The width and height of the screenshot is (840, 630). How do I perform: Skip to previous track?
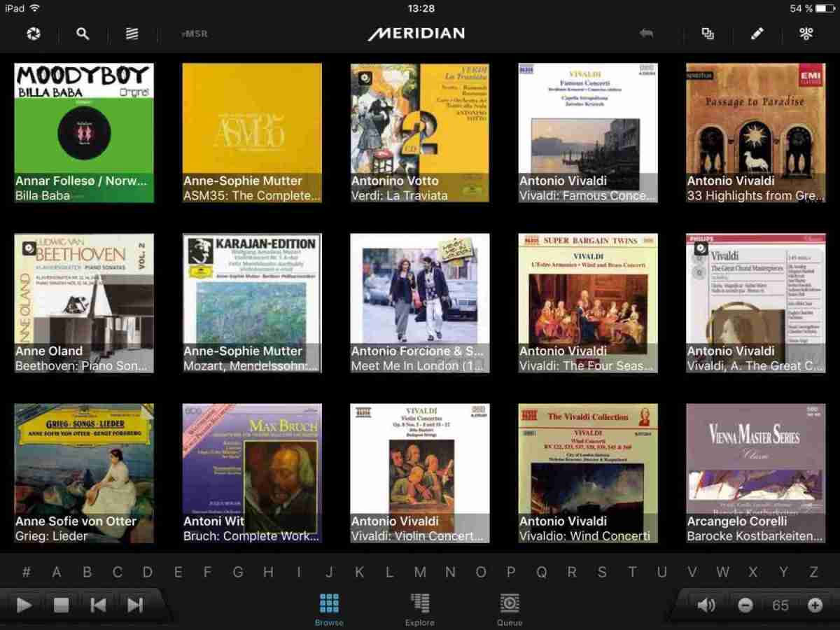pyautogui.click(x=98, y=605)
